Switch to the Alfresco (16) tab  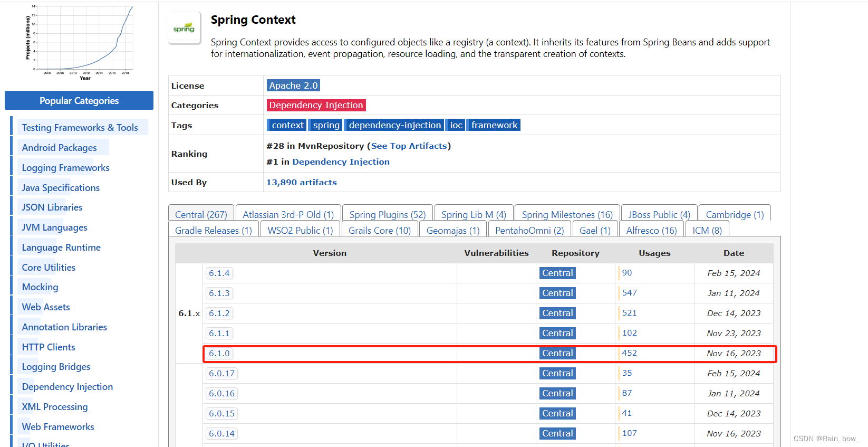[x=651, y=230]
